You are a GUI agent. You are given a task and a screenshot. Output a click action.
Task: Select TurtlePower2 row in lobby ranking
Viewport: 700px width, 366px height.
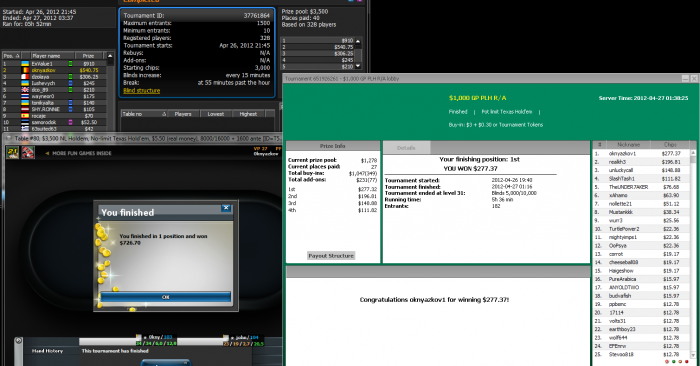[641, 229]
